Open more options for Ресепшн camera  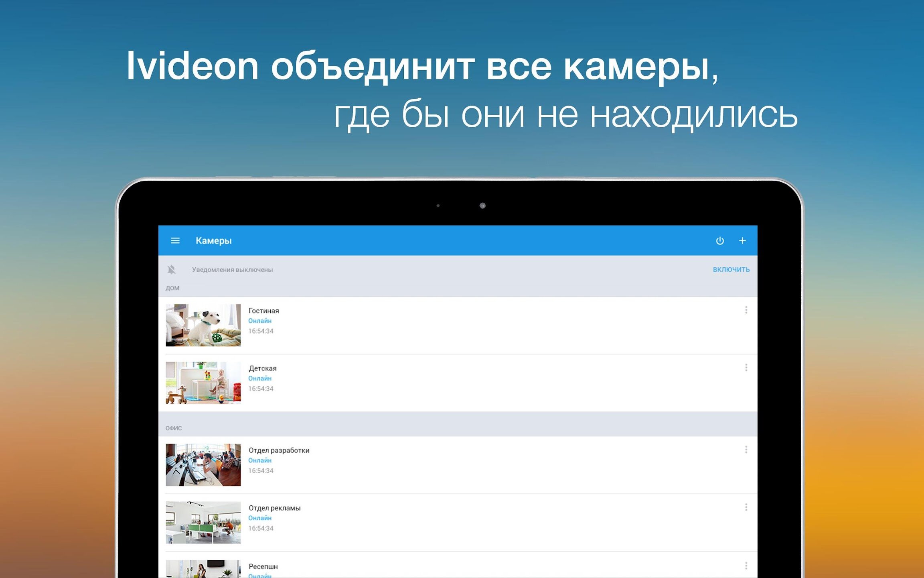pyautogui.click(x=746, y=566)
